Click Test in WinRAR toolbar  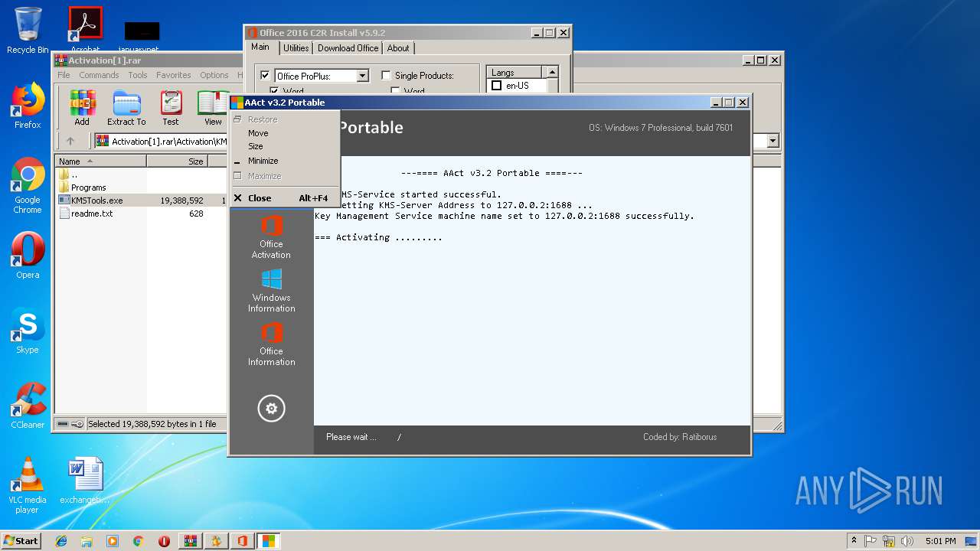point(171,108)
